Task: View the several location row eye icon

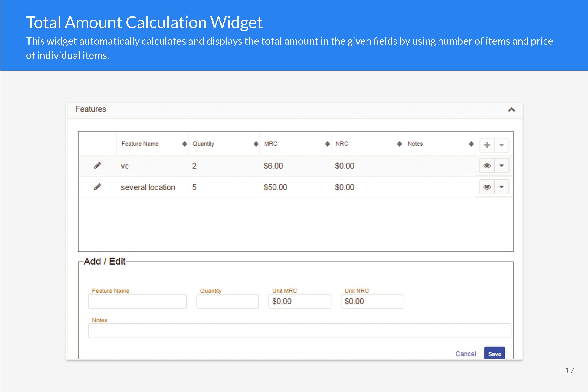Action: (487, 187)
